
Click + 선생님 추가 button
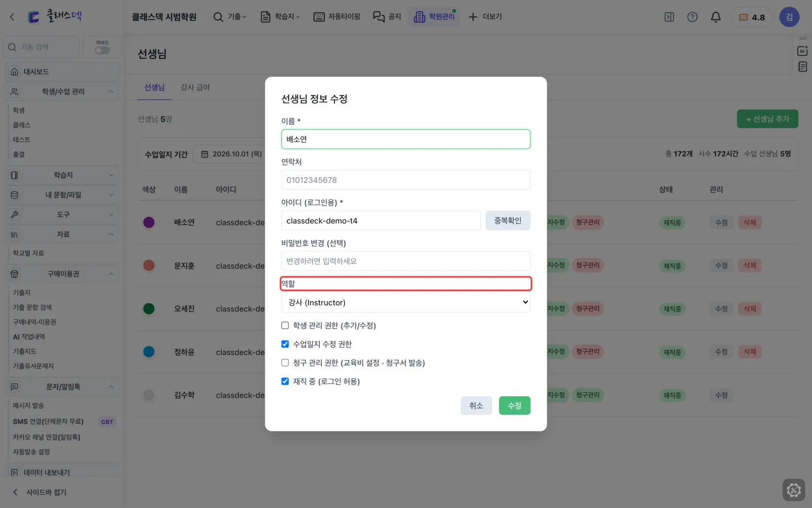pos(767,119)
